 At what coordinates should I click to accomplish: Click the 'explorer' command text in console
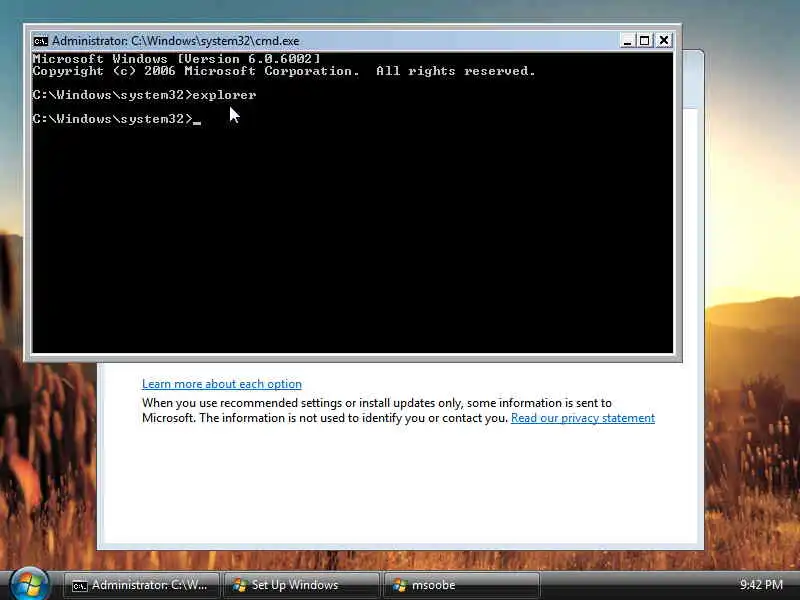click(x=224, y=95)
